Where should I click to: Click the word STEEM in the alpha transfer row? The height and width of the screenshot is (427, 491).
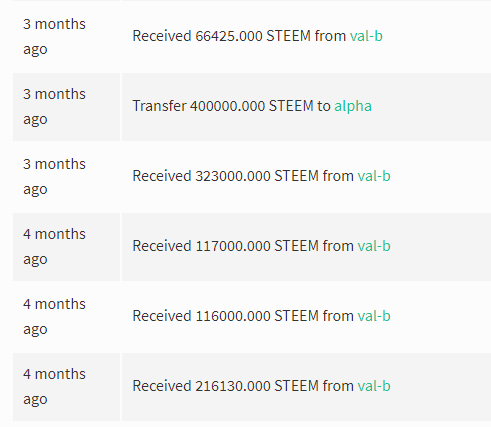(x=291, y=106)
